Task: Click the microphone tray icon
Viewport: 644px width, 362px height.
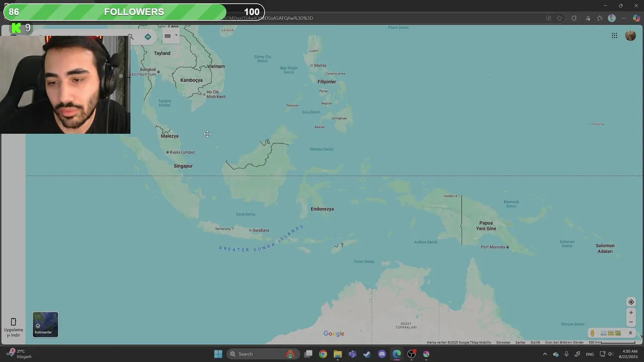Action: click(x=567, y=354)
